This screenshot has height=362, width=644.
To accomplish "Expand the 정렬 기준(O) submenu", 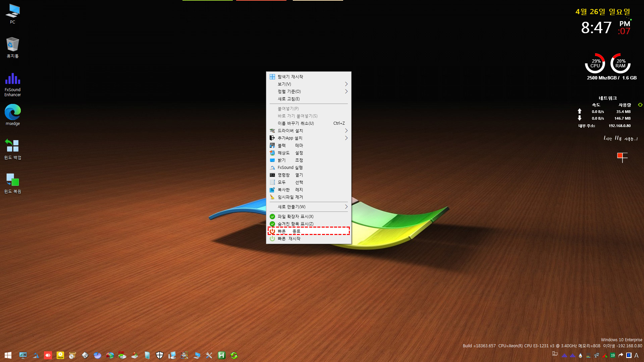I will pyautogui.click(x=309, y=92).
